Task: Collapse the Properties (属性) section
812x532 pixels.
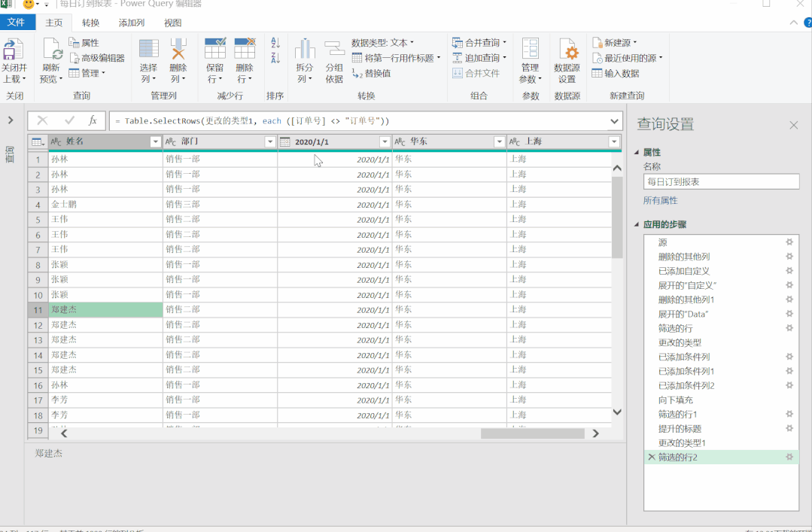Action: (637, 153)
